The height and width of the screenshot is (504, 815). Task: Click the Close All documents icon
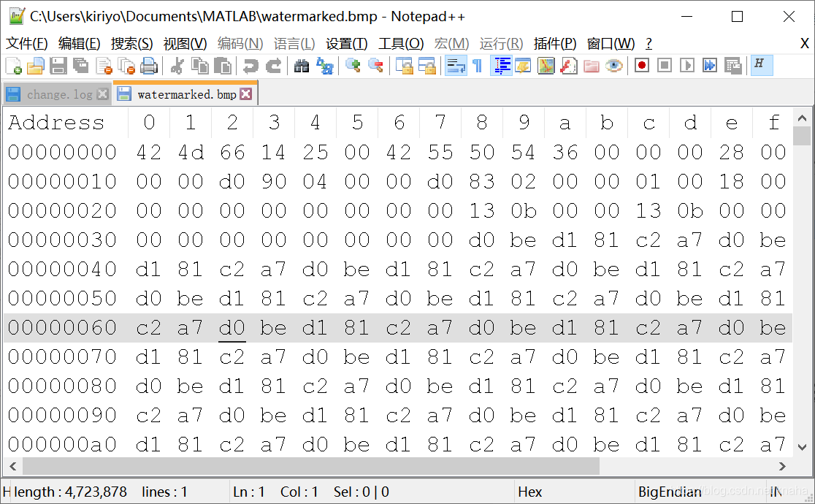[x=126, y=66]
